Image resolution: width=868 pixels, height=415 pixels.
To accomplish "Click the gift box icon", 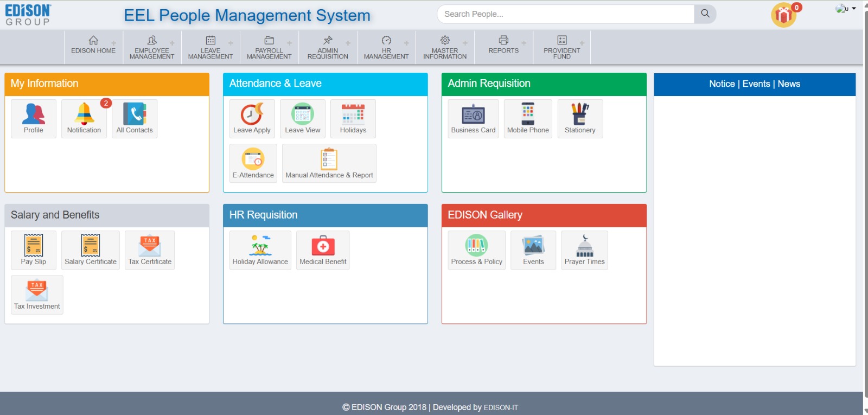I will click(x=783, y=15).
